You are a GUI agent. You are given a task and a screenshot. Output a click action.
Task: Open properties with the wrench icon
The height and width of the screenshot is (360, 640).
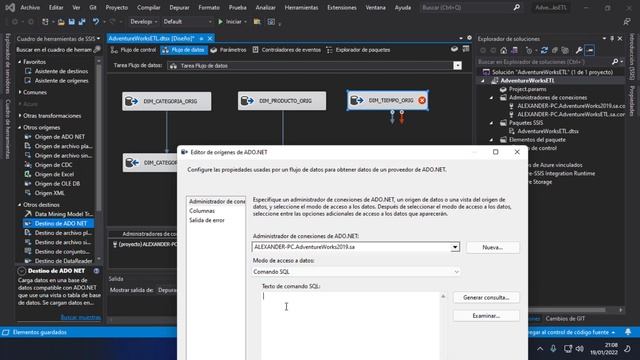(579, 50)
